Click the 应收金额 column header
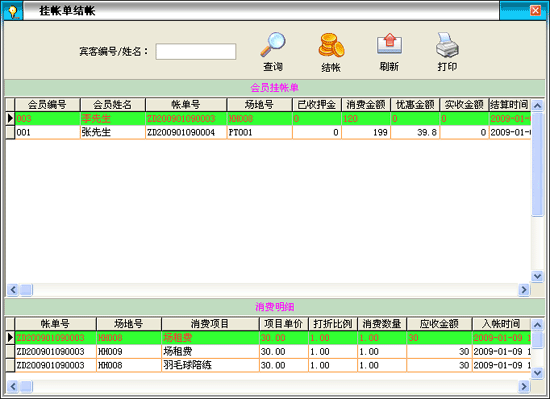The width and height of the screenshot is (550, 399). pyautogui.click(x=439, y=324)
